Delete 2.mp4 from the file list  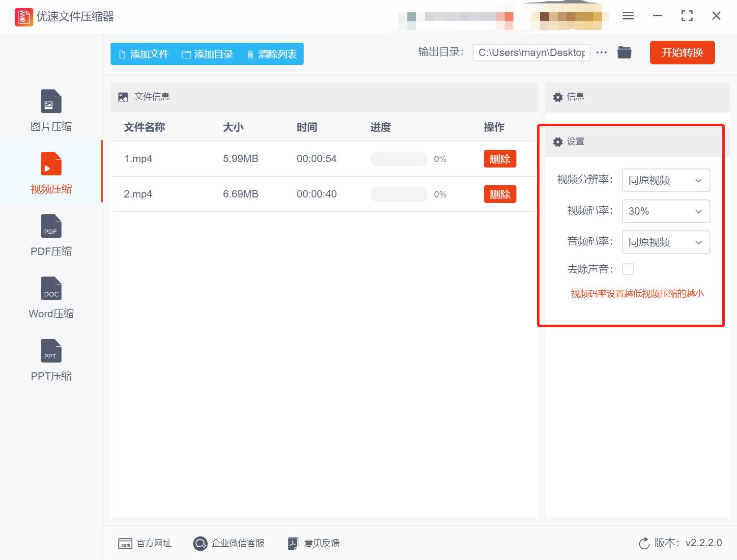[x=500, y=194]
